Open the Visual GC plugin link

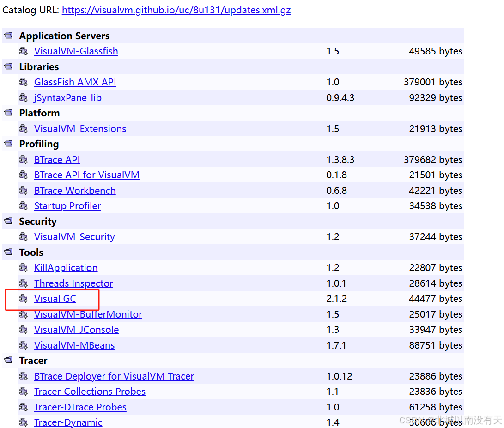(55, 299)
